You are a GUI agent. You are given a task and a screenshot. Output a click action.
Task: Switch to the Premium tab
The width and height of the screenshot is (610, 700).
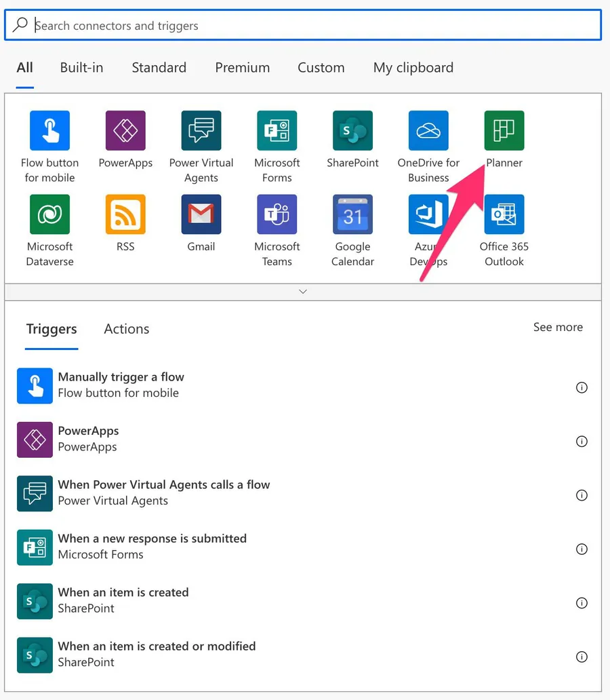(x=242, y=68)
